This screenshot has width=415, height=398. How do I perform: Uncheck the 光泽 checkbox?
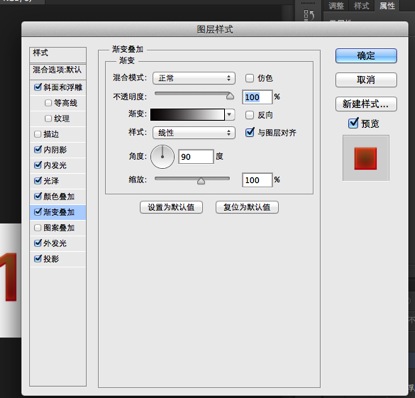point(38,181)
